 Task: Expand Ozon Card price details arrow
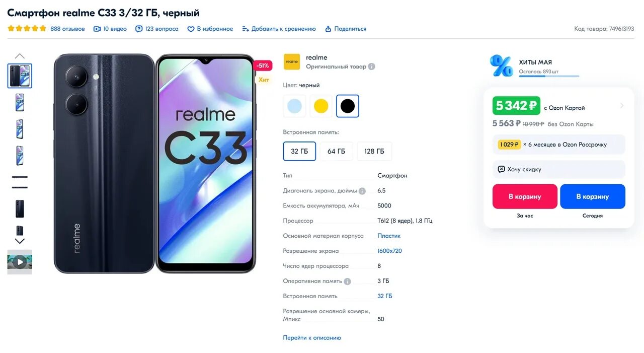622,106
